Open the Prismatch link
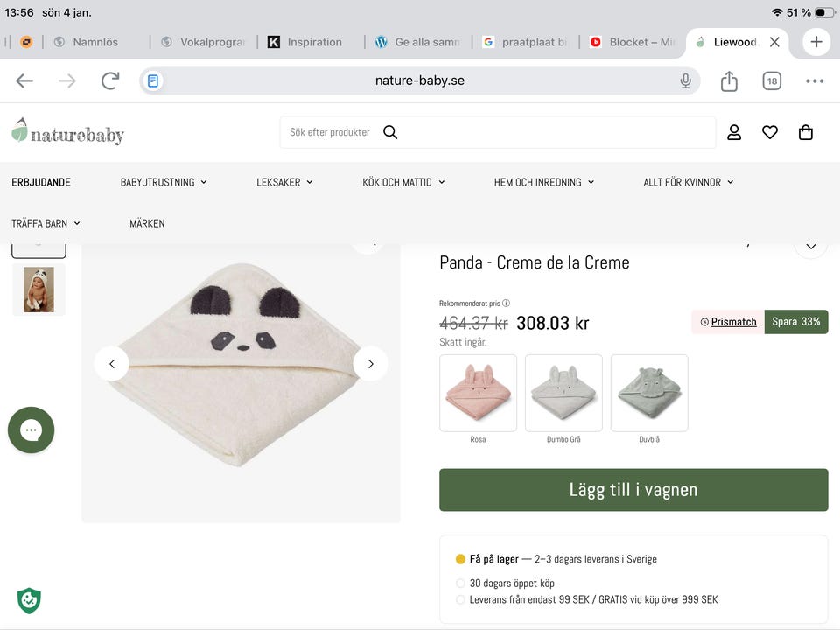The image size is (840, 630). point(733,322)
